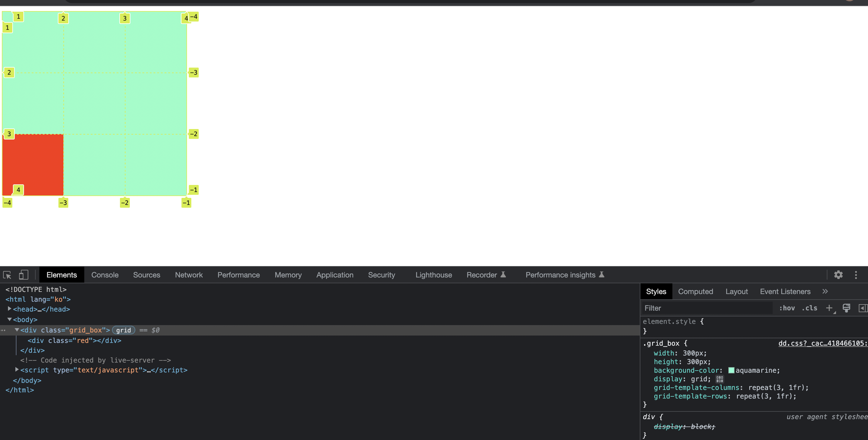
Task: Activate the inspect element picker icon
Action: coord(7,275)
